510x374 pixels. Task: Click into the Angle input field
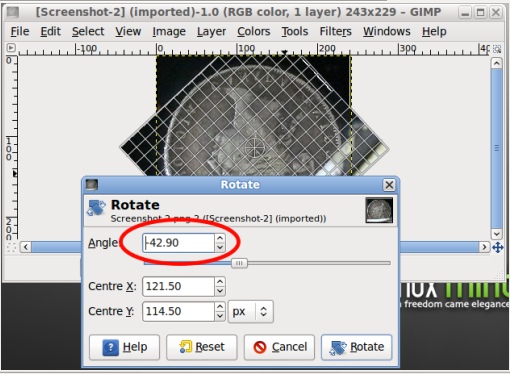[x=178, y=243]
